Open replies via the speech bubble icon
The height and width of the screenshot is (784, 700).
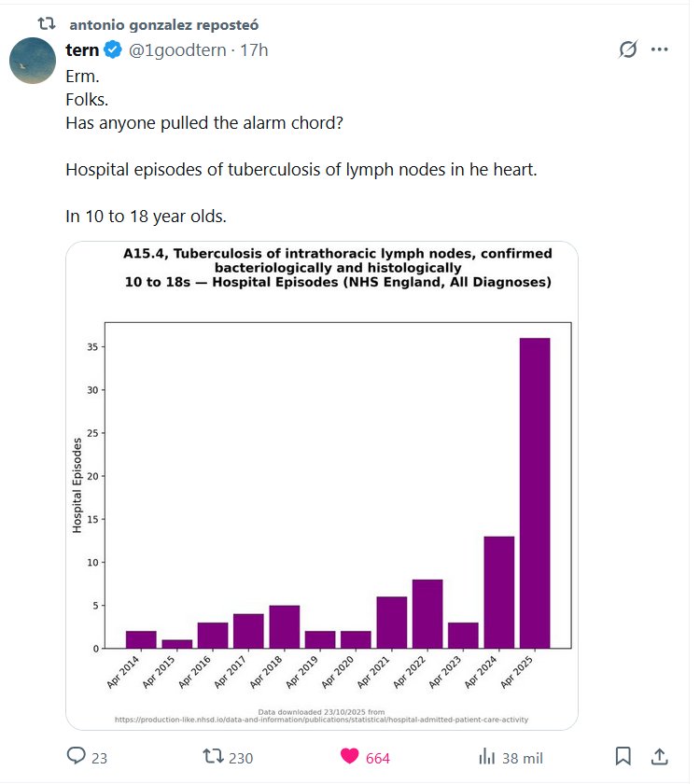(77, 757)
